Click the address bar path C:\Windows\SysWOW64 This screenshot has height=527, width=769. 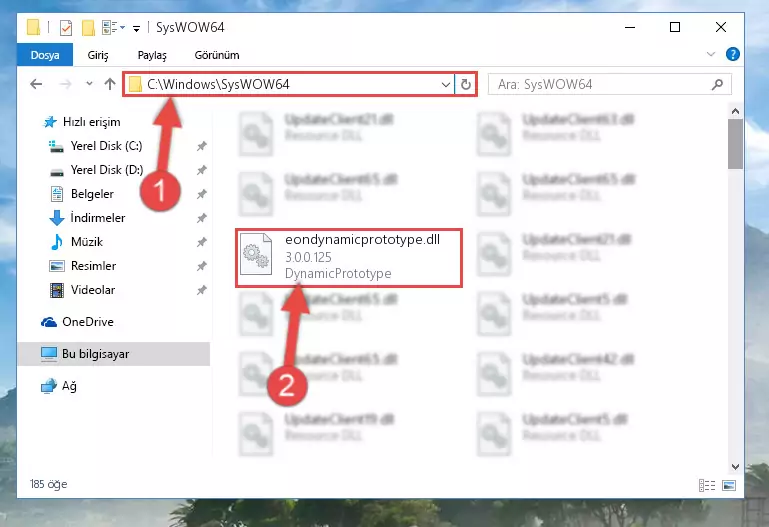(218, 84)
